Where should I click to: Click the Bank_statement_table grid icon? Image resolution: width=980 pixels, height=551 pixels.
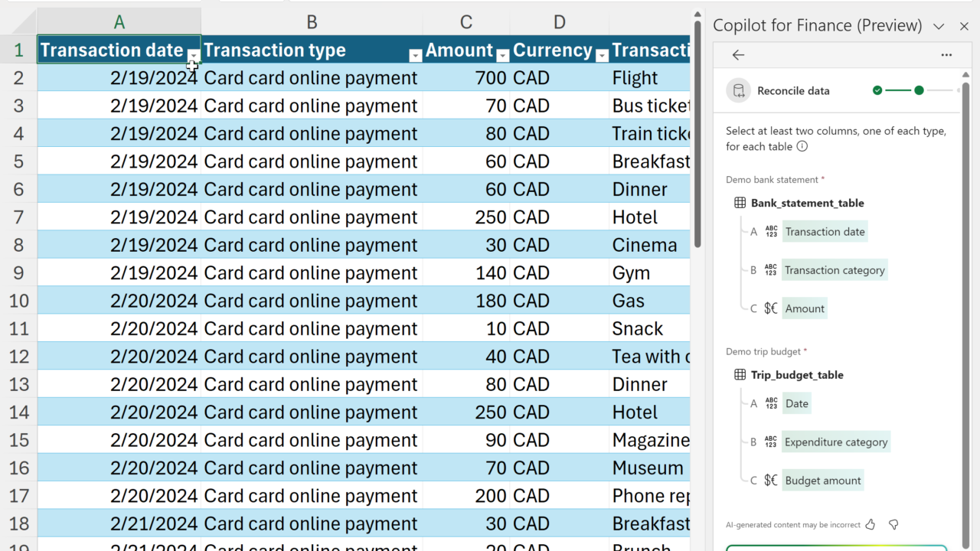point(740,203)
